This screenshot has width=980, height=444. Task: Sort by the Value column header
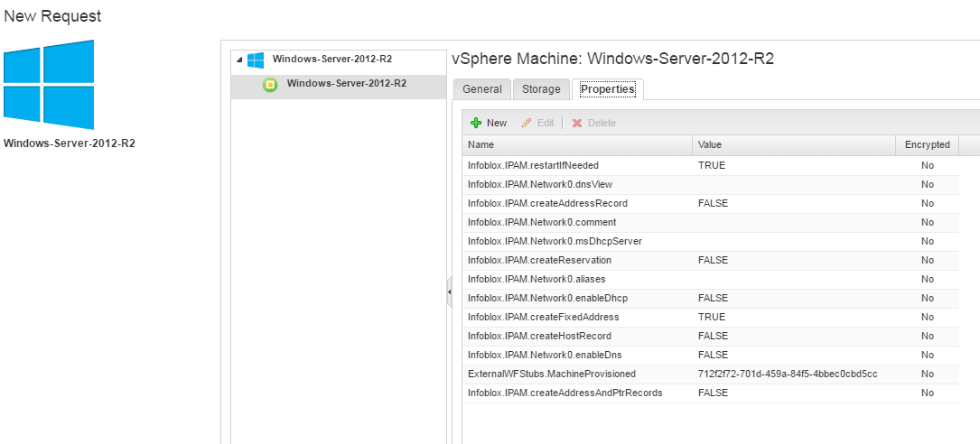tap(794, 145)
